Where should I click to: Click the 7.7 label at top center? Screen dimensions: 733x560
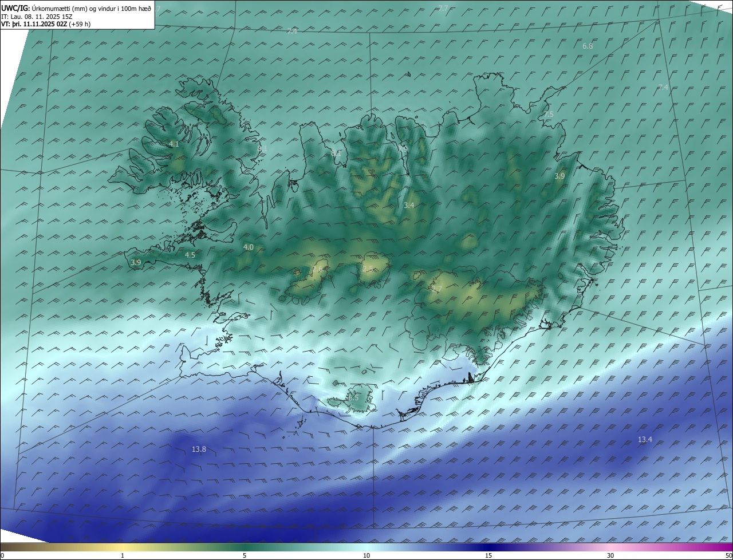[x=443, y=8]
